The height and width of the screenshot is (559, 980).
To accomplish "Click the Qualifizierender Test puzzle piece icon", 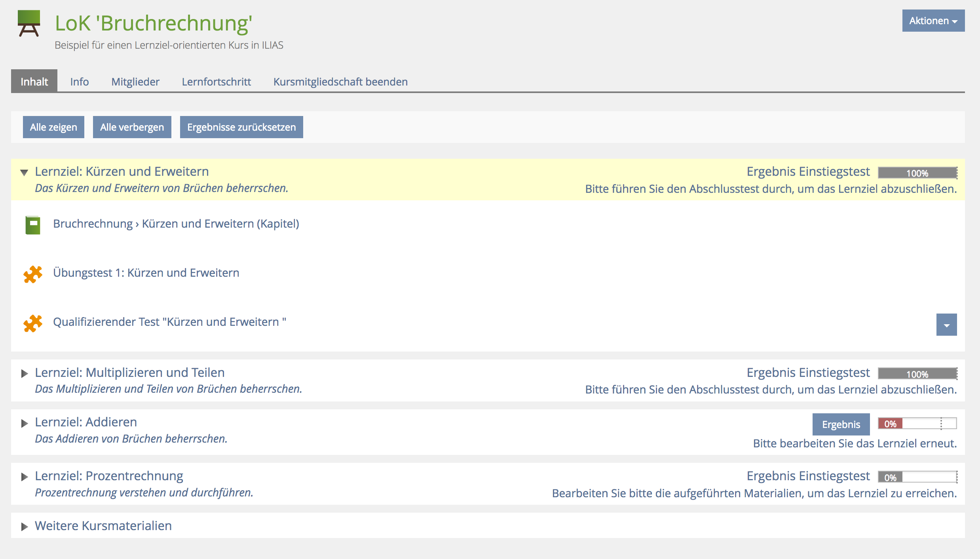I will pyautogui.click(x=33, y=323).
